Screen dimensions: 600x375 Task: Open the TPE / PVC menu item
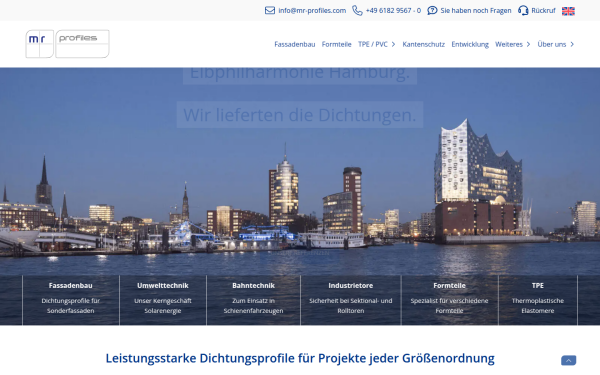point(373,44)
